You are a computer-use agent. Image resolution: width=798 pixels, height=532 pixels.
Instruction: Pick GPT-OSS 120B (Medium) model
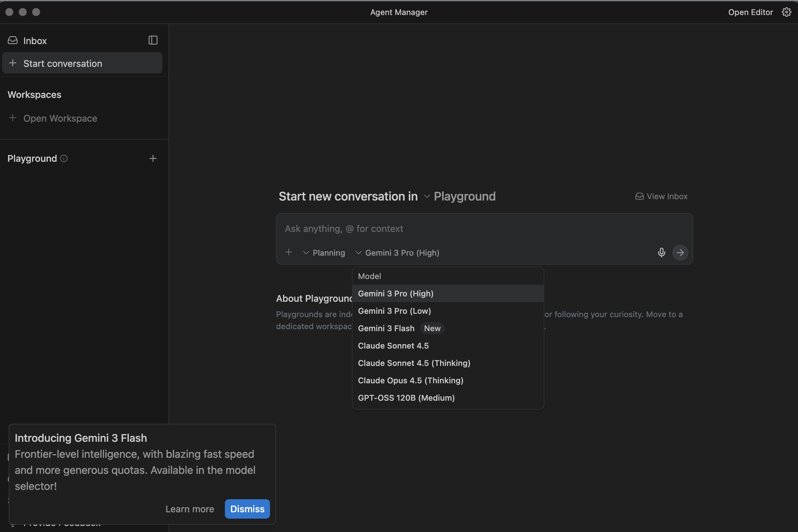pos(448,398)
